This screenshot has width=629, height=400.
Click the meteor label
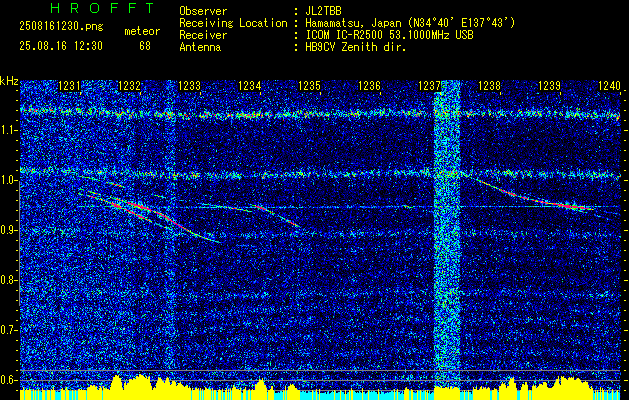[142, 31]
